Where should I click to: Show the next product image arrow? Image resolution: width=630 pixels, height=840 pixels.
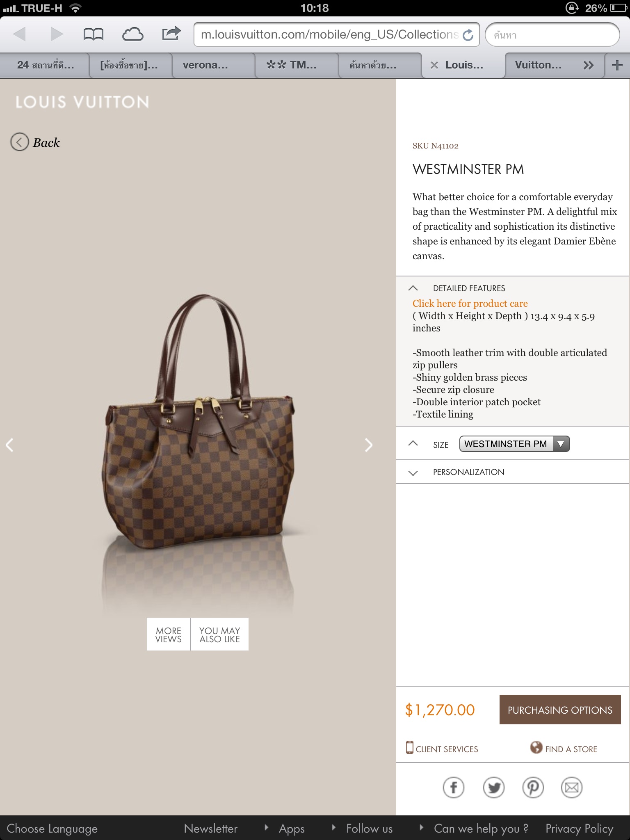tap(369, 445)
